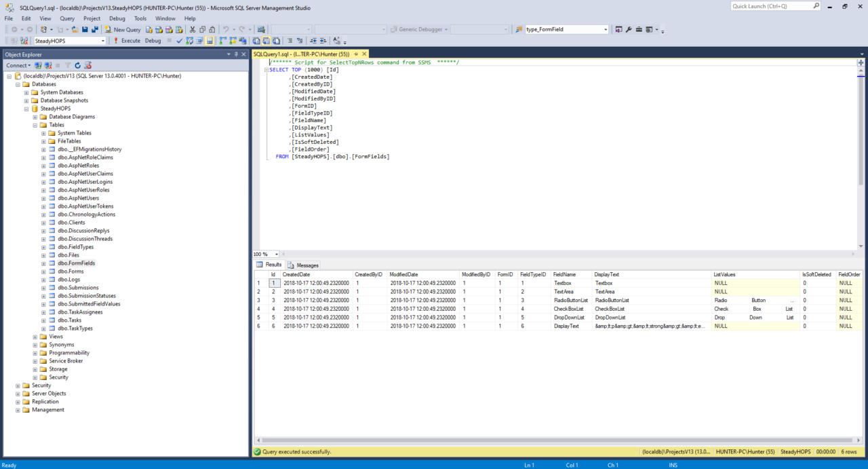Image resolution: width=868 pixels, height=469 pixels.
Task: Toggle Include Actual Execution Plan
Action: click(223, 41)
